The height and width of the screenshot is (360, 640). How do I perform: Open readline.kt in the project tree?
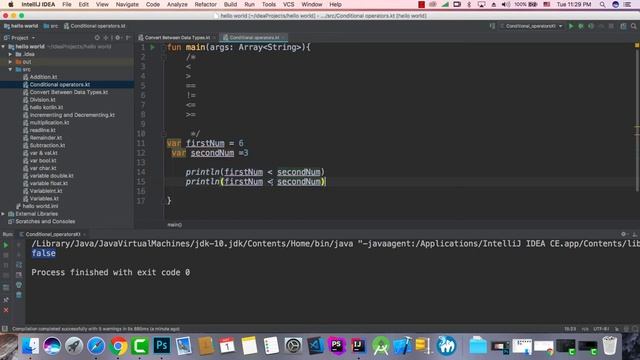[x=42, y=131]
